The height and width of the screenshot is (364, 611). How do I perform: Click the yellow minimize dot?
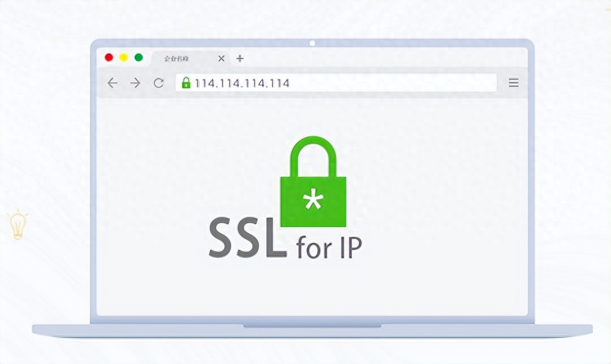pos(124,58)
